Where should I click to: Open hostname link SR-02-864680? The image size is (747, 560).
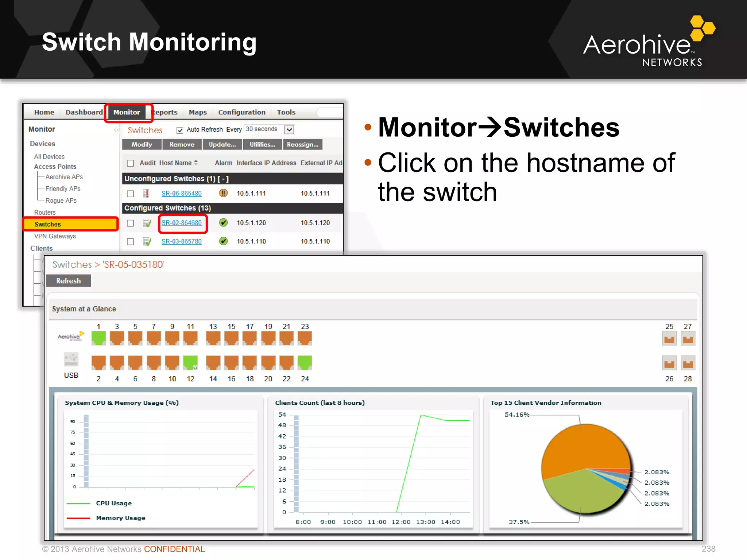181,223
